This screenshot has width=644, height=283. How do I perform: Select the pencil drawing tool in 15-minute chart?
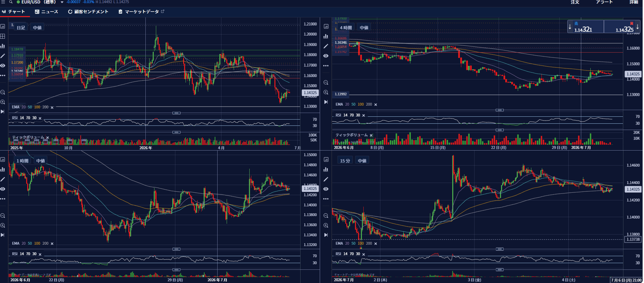click(326, 179)
